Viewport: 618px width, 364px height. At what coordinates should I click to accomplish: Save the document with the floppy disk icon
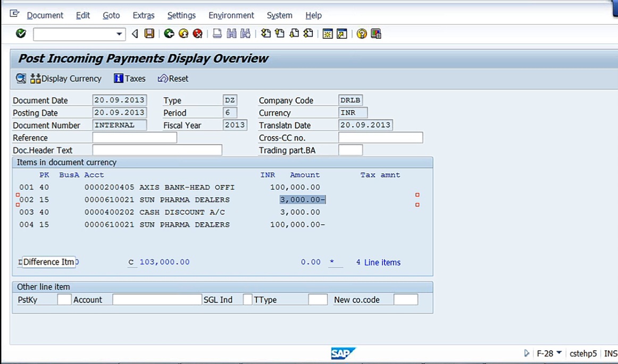point(149,33)
